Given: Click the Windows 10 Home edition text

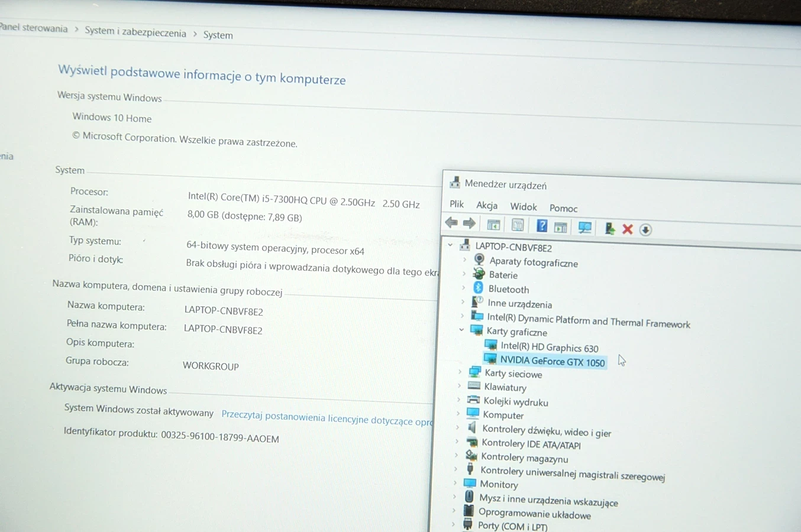Looking at the screenshot, I should (x=112, y=118).
